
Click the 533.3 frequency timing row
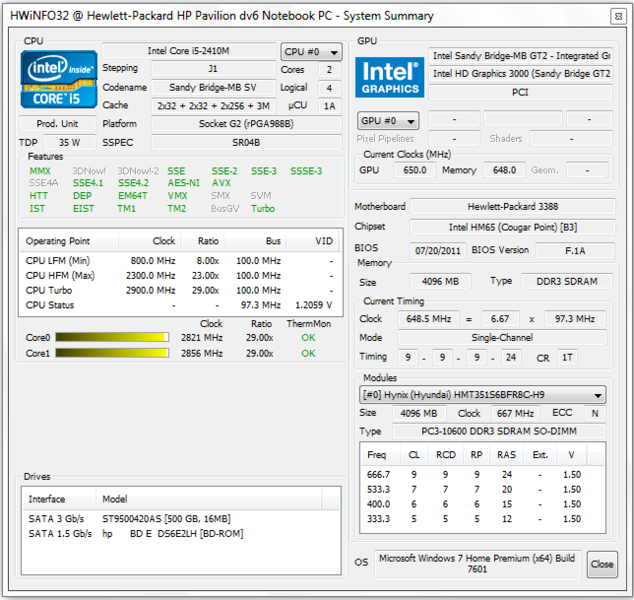click(482, 489)
